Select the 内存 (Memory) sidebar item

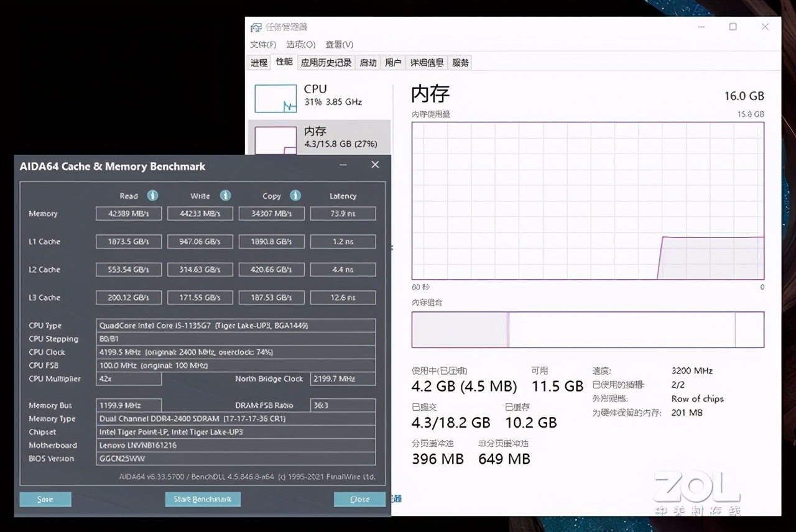[319, 137]
